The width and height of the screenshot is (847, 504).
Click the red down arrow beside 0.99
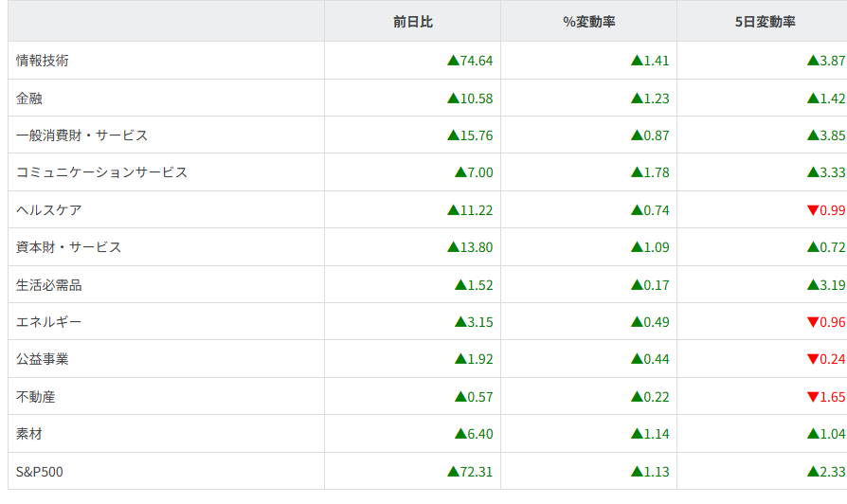coord(813,210)
